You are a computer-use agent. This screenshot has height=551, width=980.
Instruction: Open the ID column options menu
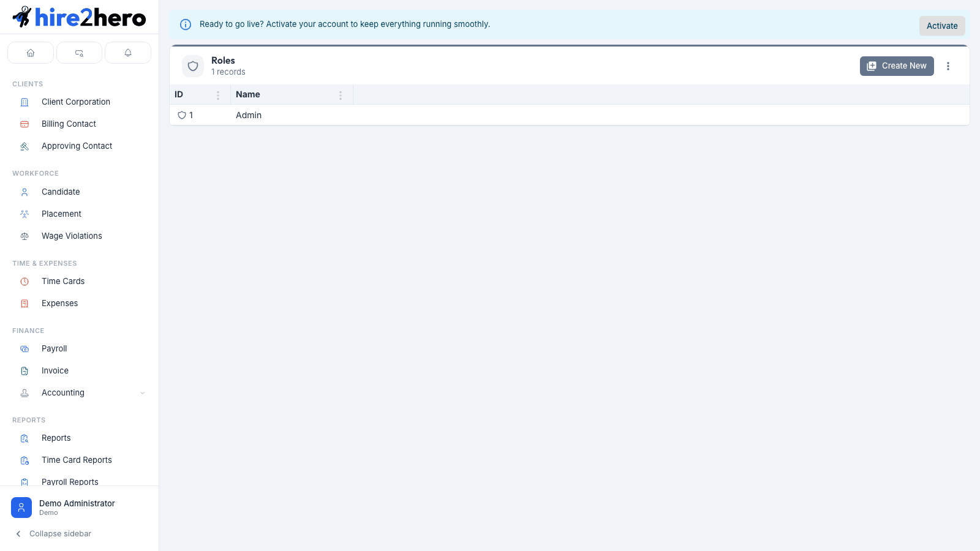tap(218, 95)
